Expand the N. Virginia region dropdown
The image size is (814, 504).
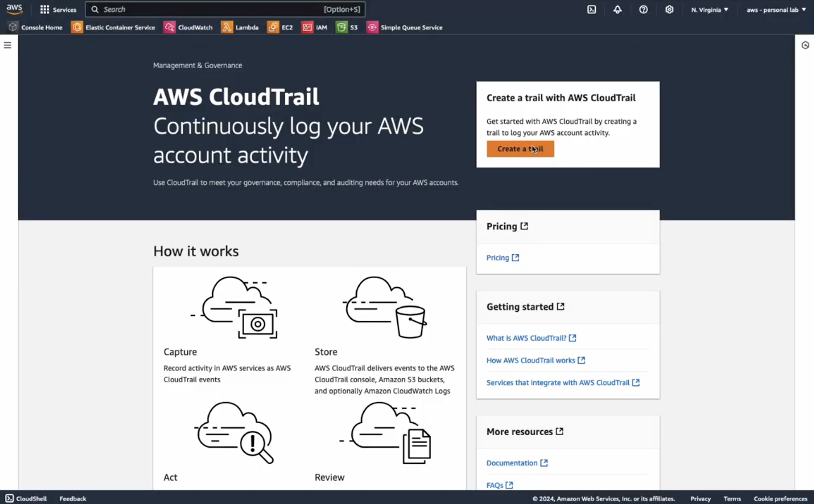710,10
